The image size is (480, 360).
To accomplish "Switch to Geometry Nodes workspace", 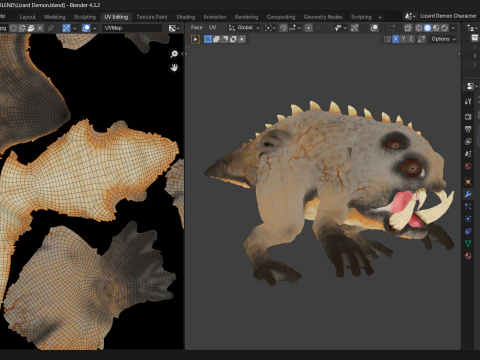I will coord(323,17).
